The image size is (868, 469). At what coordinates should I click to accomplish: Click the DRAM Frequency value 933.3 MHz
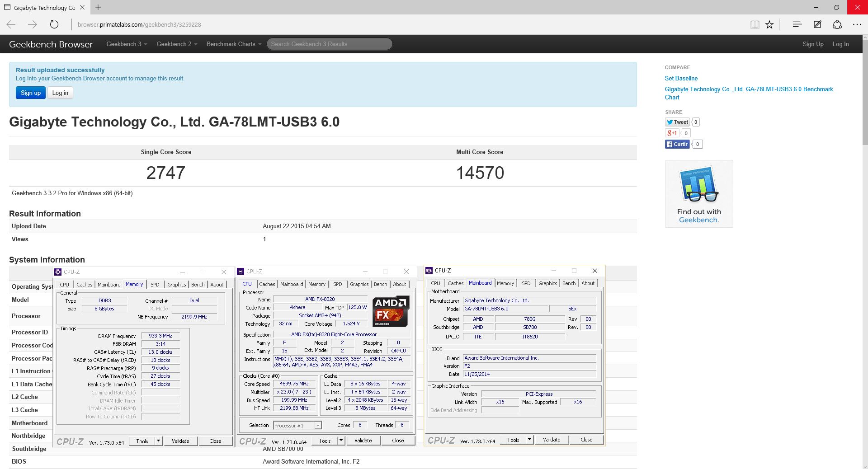click(x=160, y=336)
